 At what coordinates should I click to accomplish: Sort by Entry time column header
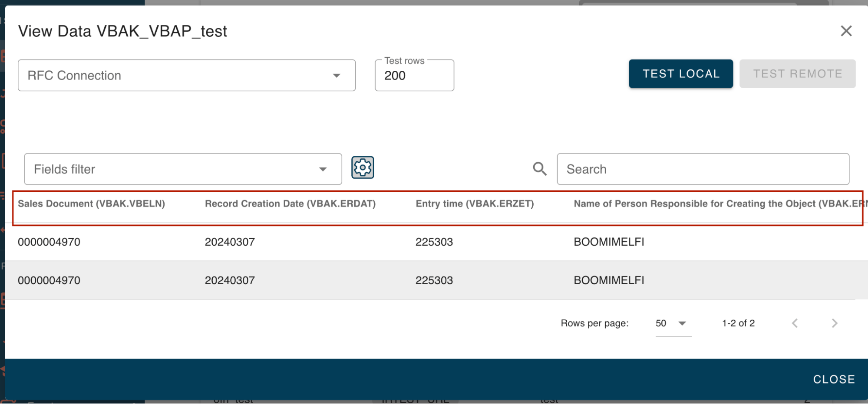[x=475, y=204]
